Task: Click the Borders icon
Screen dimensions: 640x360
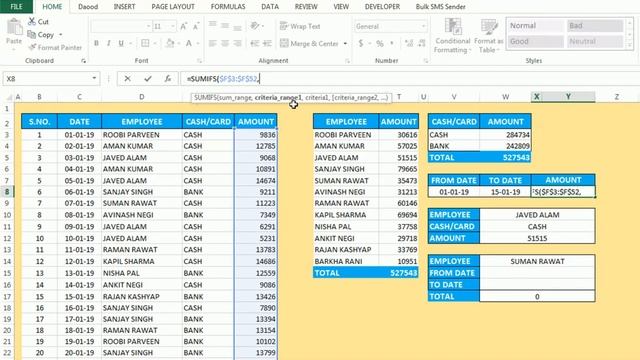Action: click(x=145, y=43)
